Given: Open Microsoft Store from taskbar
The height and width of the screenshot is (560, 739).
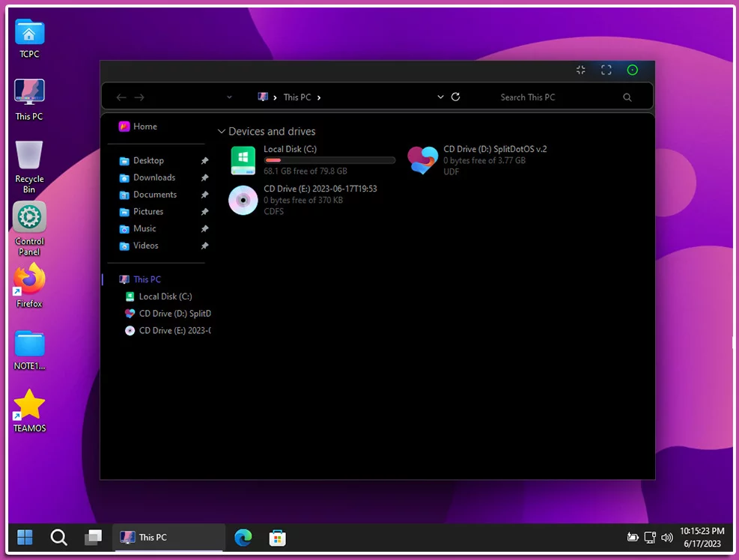Looking at the screenshot, I should click(278, 538).
